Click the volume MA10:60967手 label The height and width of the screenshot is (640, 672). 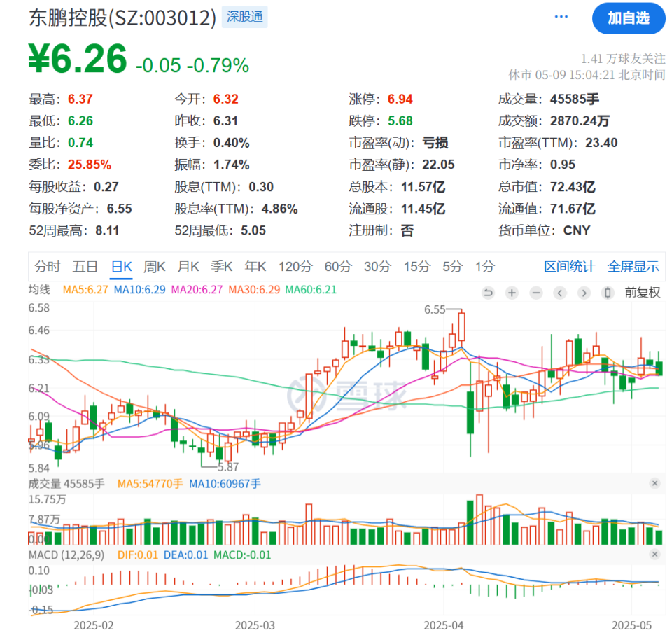click(x=225, y=484)
